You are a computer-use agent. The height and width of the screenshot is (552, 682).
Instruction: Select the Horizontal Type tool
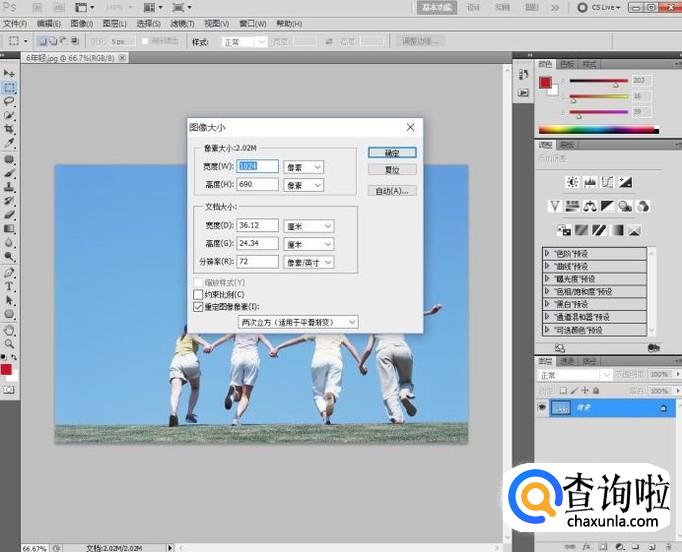coord(9,285)
